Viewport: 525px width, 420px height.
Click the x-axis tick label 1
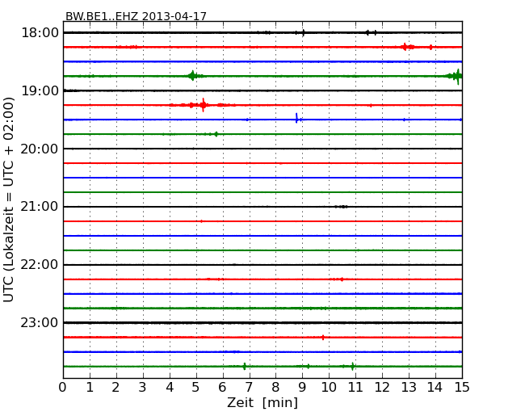(90, 387)
